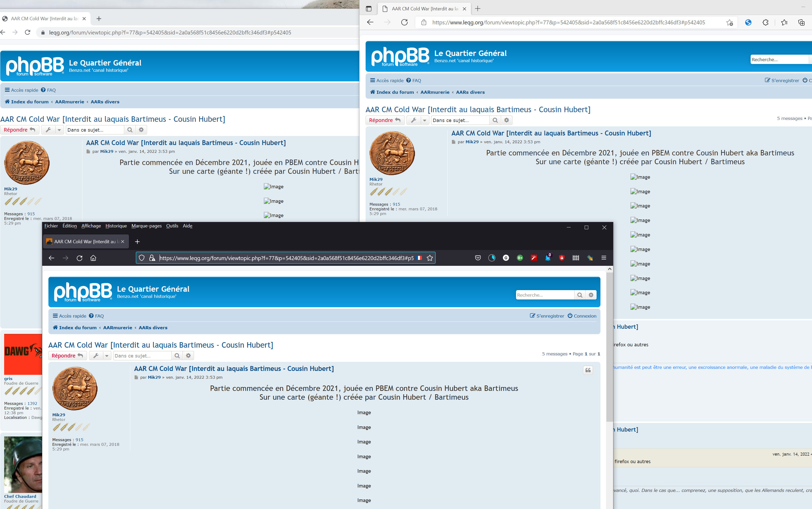
Task: Click the Firefox home button
Action: [93, 258]
